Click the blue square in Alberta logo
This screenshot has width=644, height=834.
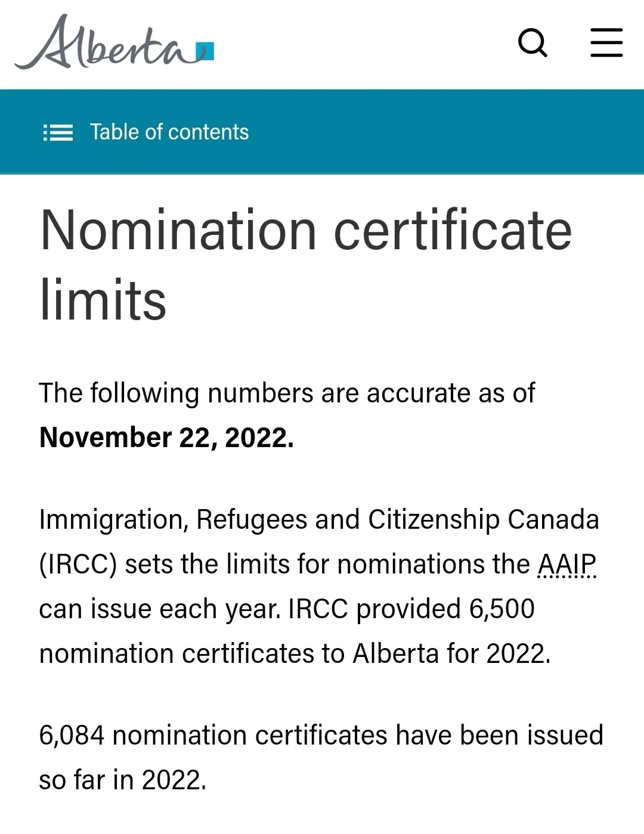point(205,51)
